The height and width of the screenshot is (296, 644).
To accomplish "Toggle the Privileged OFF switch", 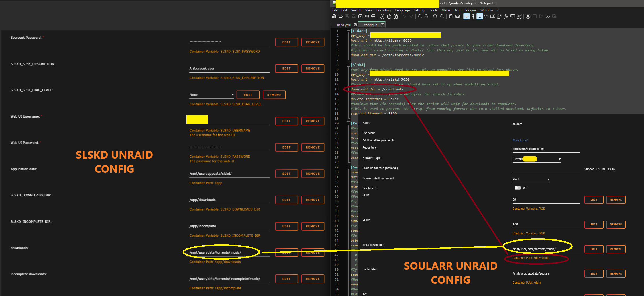I will 518,188.
